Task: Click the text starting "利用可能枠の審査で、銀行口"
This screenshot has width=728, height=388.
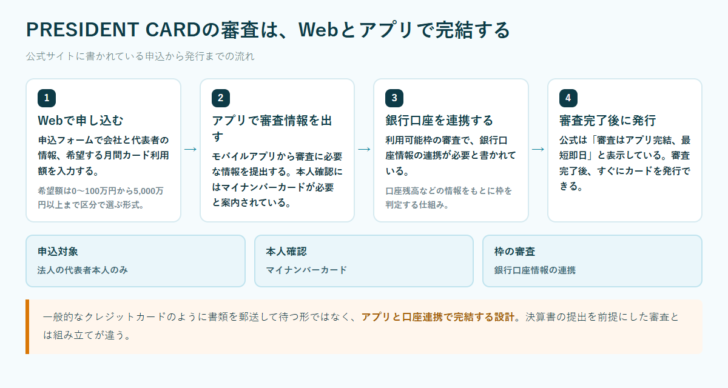Action: click(x=450, y=155)
